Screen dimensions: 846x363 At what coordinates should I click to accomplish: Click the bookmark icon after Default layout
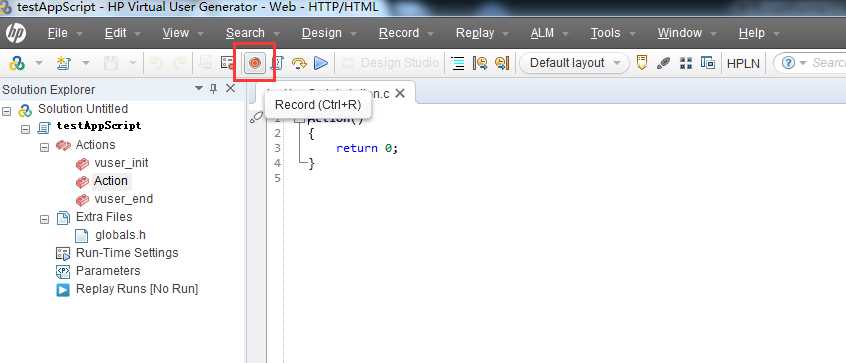(x=642, y=63)
